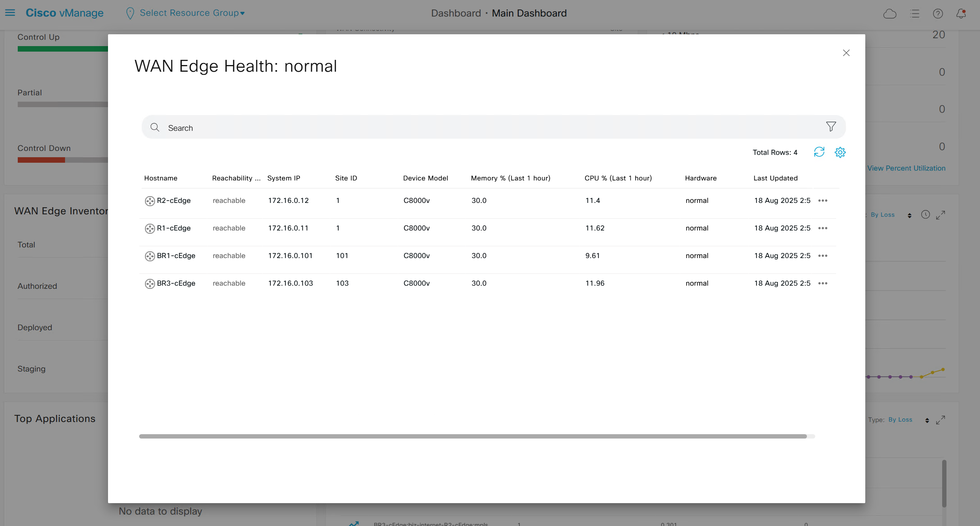This screenshot has height=526, width=980.
Task: Click the horizontal table scrollbar
Action: [473, 436]
